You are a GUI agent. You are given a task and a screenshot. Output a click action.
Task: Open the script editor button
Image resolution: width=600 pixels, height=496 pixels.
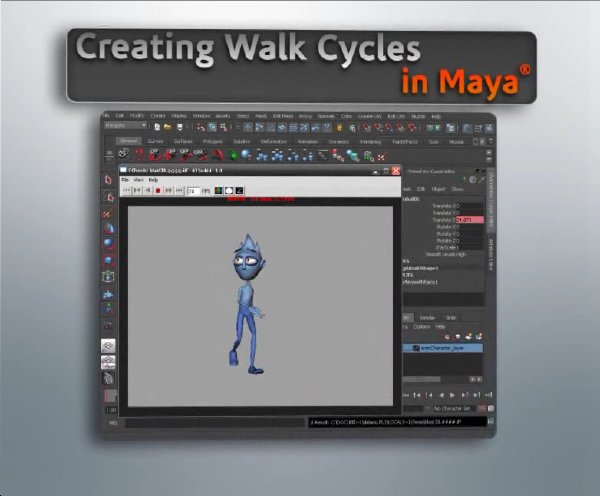(491, 421)
